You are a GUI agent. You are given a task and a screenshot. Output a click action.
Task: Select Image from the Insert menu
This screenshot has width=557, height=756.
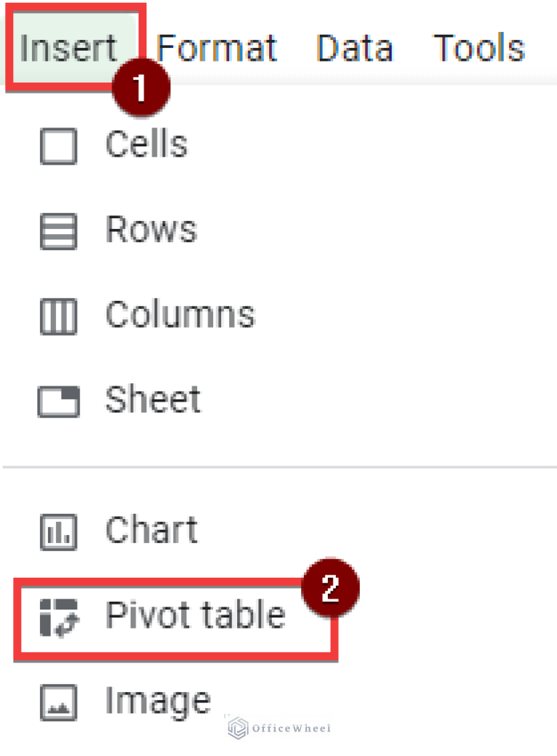point(157,699)
